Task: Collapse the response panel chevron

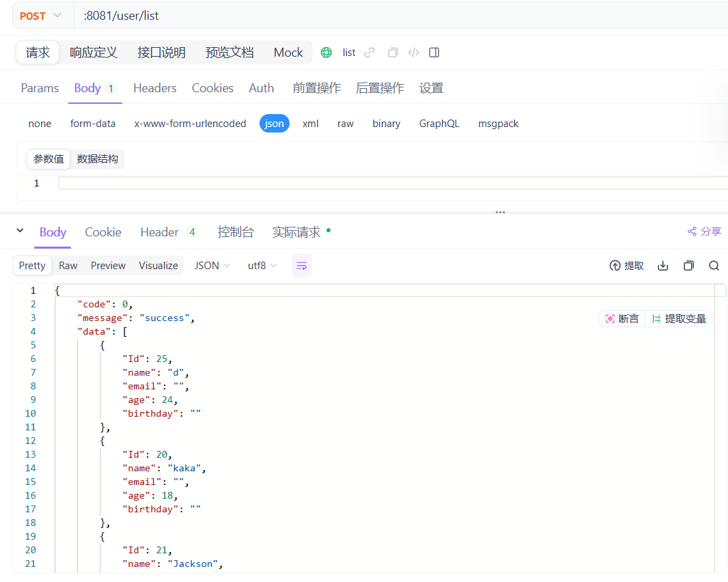Action: tap(20, 230)
